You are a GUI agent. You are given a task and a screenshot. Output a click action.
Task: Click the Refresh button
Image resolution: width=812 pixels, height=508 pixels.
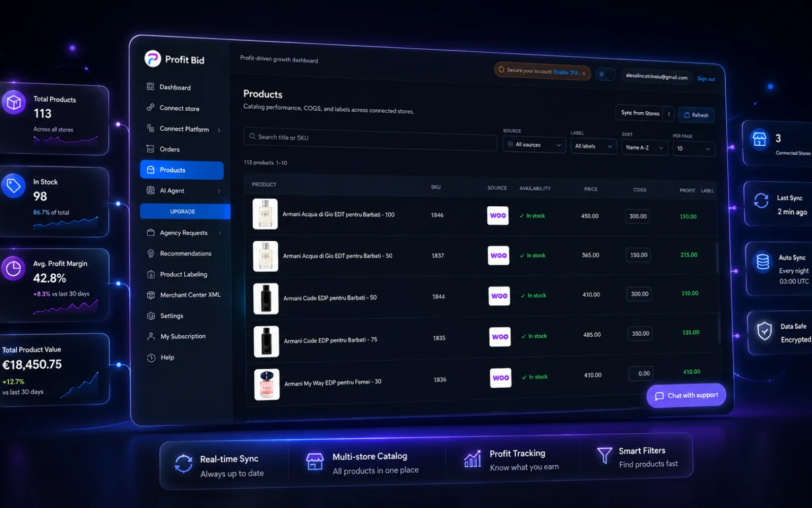point(696,115)
